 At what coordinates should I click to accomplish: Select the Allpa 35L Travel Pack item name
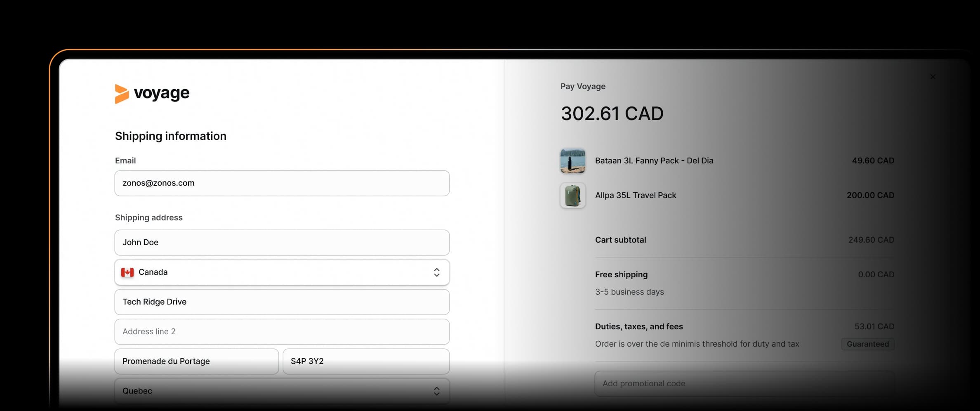coord(635,196)
